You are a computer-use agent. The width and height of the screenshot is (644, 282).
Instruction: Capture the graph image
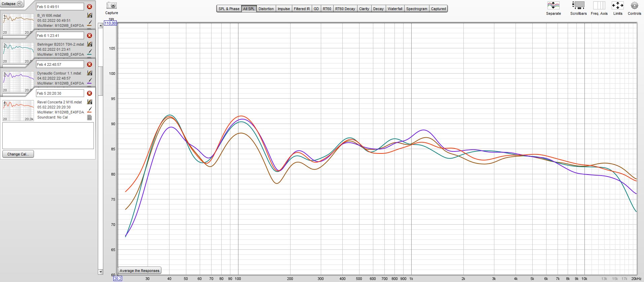(x=112, y=8)
